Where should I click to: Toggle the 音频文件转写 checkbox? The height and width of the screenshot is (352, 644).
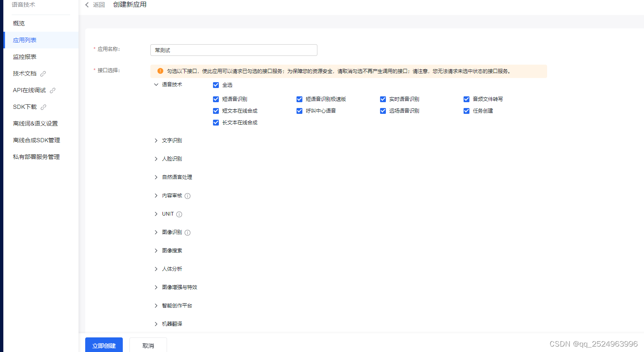point(467,99)
